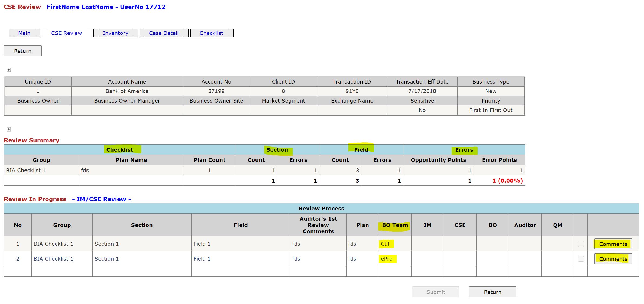Expand the Review Summary plus icon

coord(9,129)
